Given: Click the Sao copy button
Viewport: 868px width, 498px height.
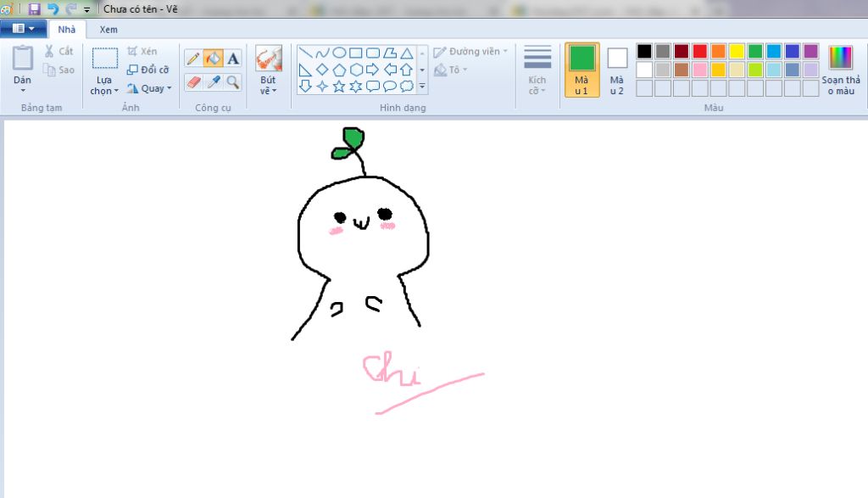Looking at the screenshot, I should (x=58, y=70).
